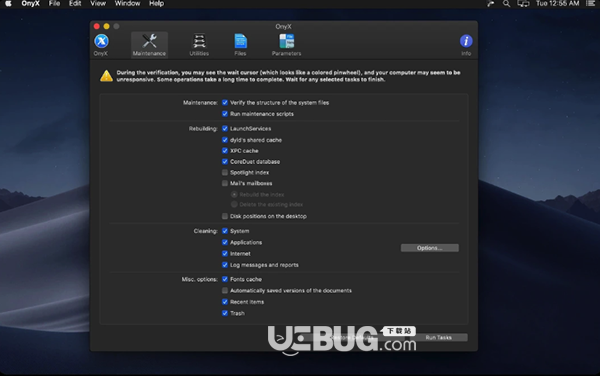Open the Parameters toolbar icon
Viewport: 600px width, 376px height.
click(x=286, y=41)
